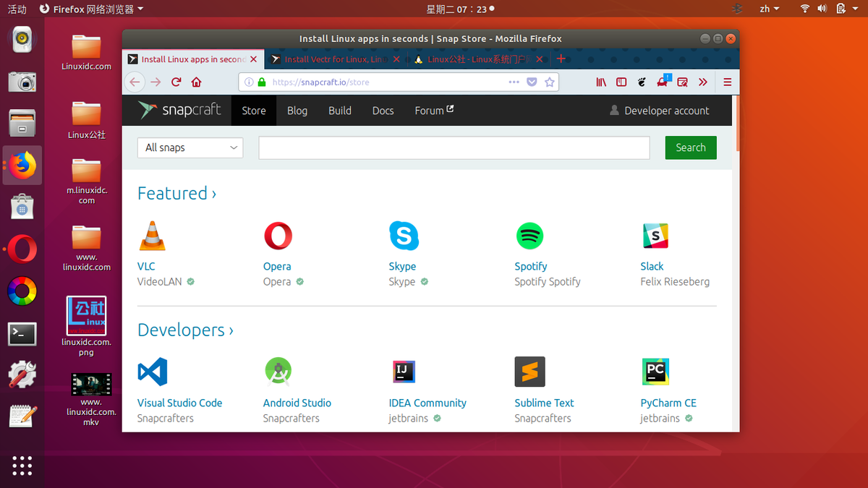Click the Firefox back arrow button
868x488 pixels.
[135, 82]
